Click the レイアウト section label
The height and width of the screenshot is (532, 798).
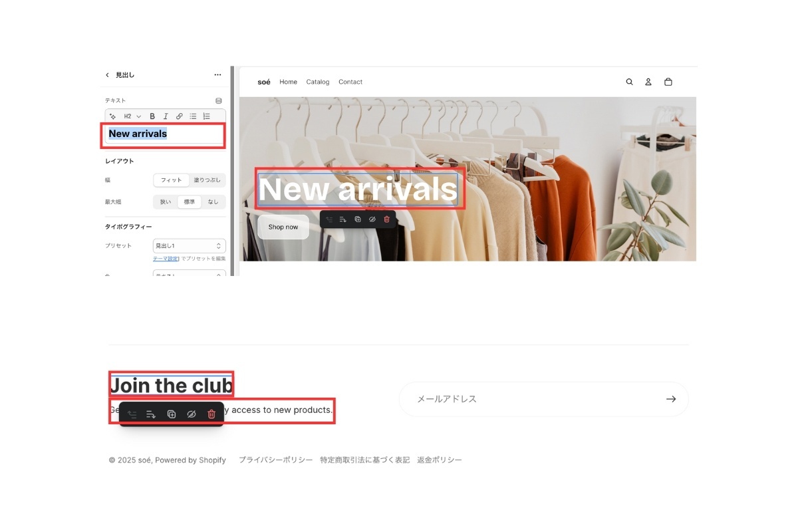point(120,161)
